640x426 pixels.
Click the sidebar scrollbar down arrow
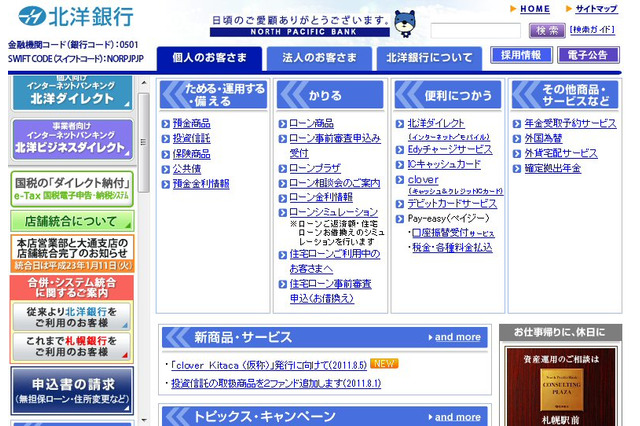tap(144, 420)
